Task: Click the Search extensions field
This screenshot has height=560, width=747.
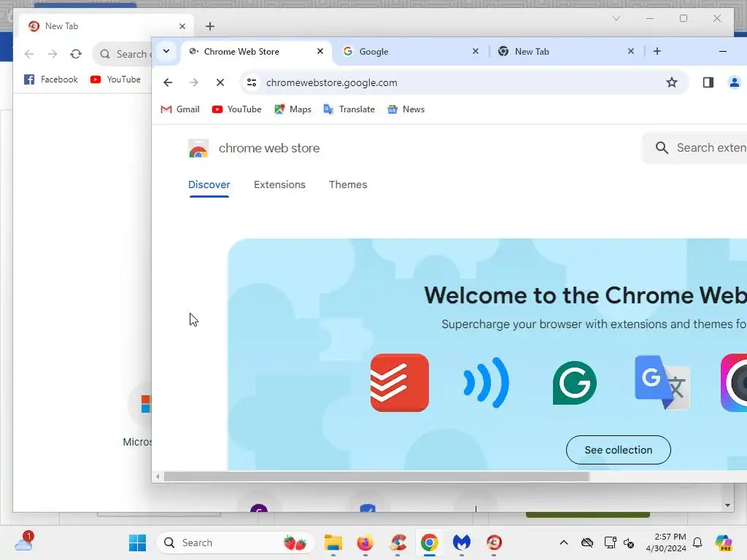Action: [696, 147]
